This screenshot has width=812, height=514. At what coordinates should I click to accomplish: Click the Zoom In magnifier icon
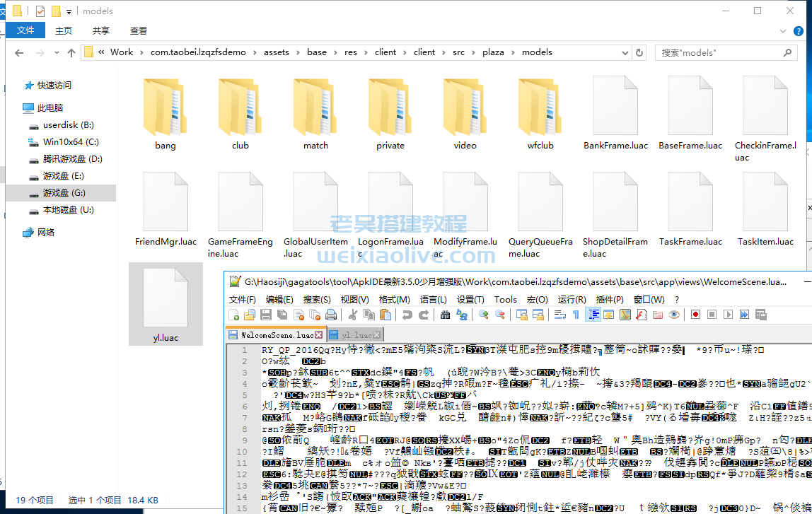(x=484, y=315)
